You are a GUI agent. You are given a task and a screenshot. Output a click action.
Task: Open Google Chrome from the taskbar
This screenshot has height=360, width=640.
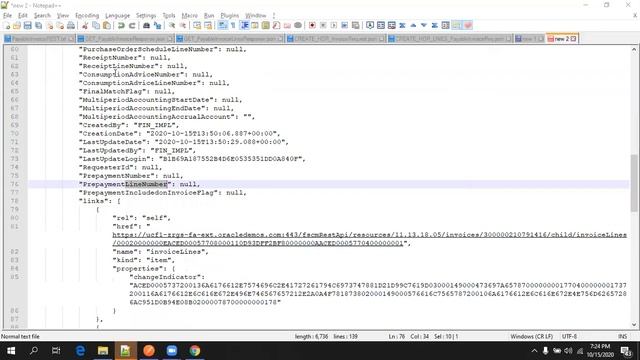point(195,351)
